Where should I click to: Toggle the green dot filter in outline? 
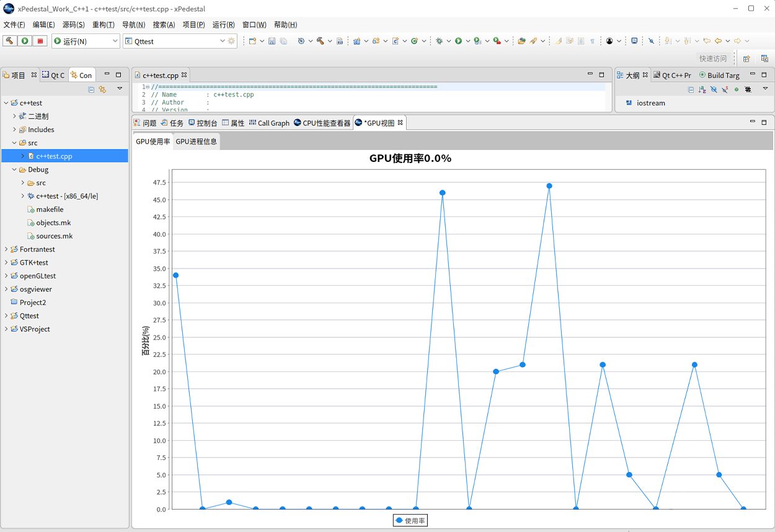click(x=737, y=89)
